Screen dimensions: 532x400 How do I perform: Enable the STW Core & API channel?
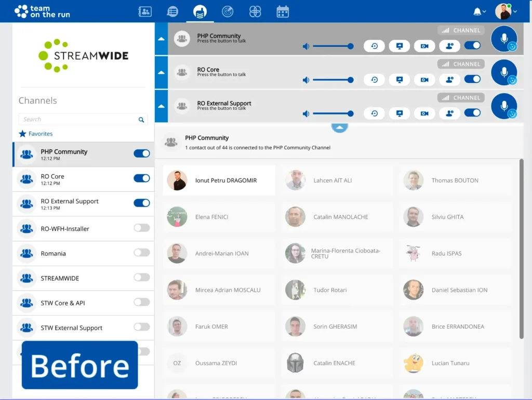point(141,302)
